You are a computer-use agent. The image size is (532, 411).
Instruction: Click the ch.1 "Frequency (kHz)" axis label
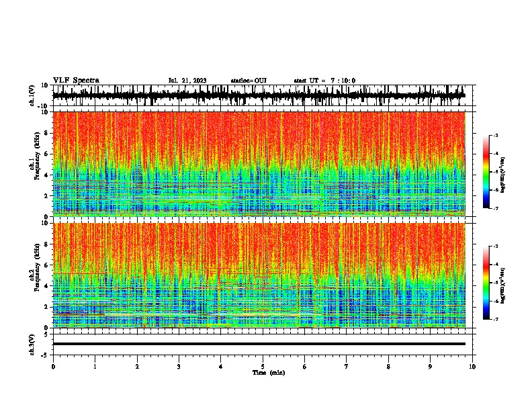[x=37, y=157]
